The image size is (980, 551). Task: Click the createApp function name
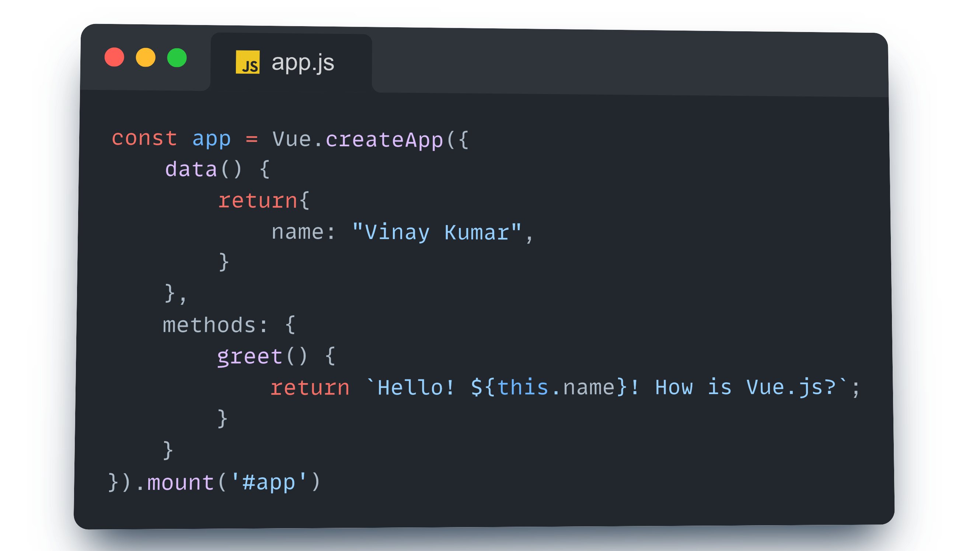click(384, 140)
